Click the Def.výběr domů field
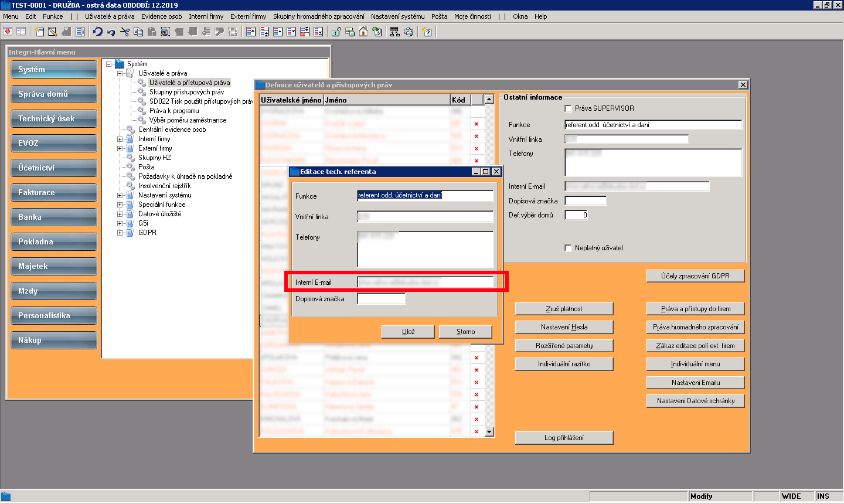The width and height of the screenshot is (844, 504). tap(576, 215)
